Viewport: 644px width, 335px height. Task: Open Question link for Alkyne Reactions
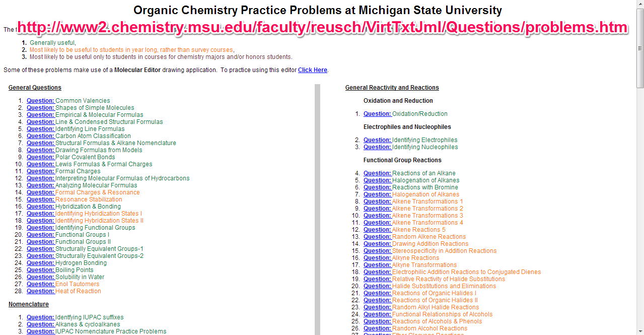point(377,258)
